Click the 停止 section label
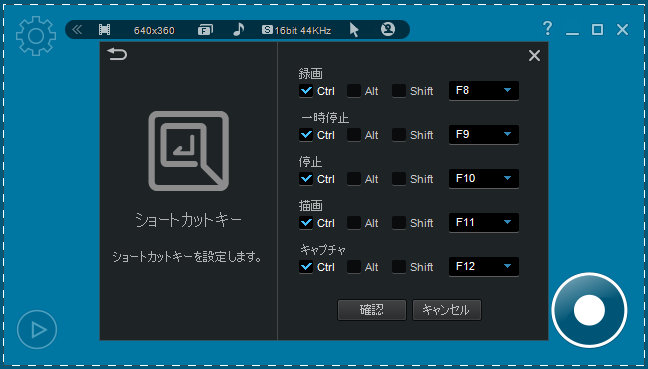The image size is (648, 369). tap(310, 162)
